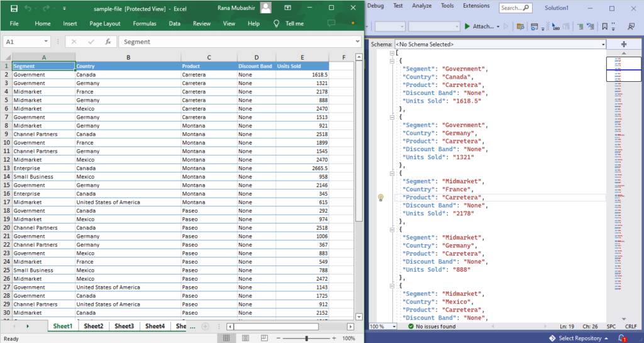The image size is (644, 343).
Task: Click the Visual Studio Search box
Action: 515,8
